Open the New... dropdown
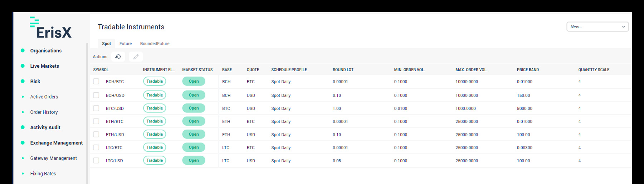Viewport: 644px width, 184px height. click(x=597, y=26)
